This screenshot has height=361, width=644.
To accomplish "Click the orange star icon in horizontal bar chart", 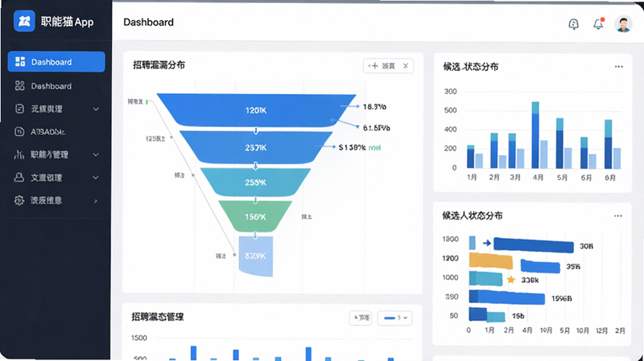I will pos(511,280).
